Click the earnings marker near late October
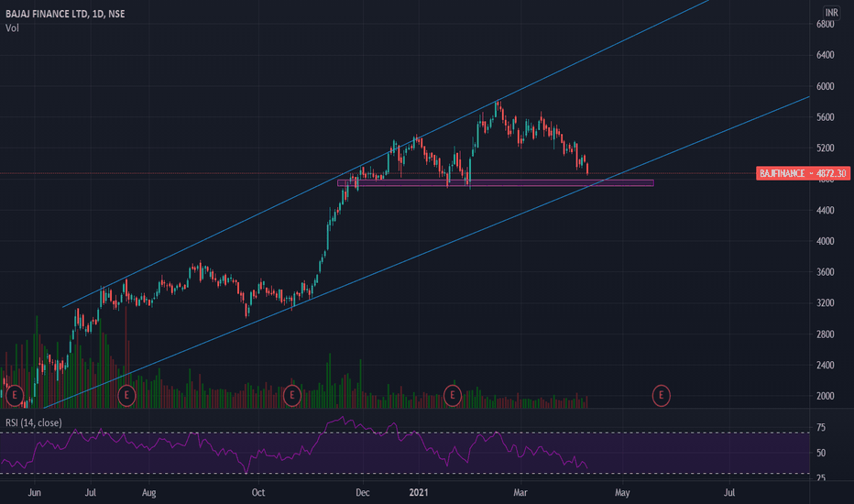This screenshot has height=504, width=854. [x=292, y=395]
